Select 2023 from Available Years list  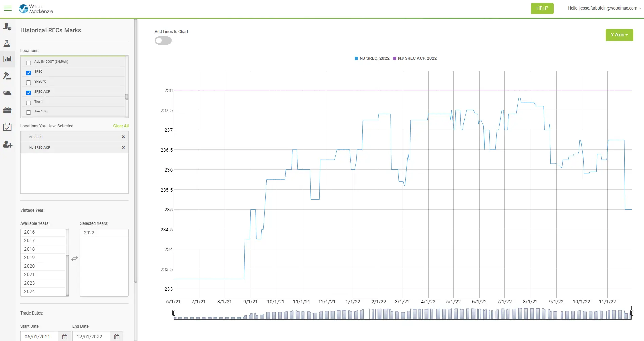(30, 283)
